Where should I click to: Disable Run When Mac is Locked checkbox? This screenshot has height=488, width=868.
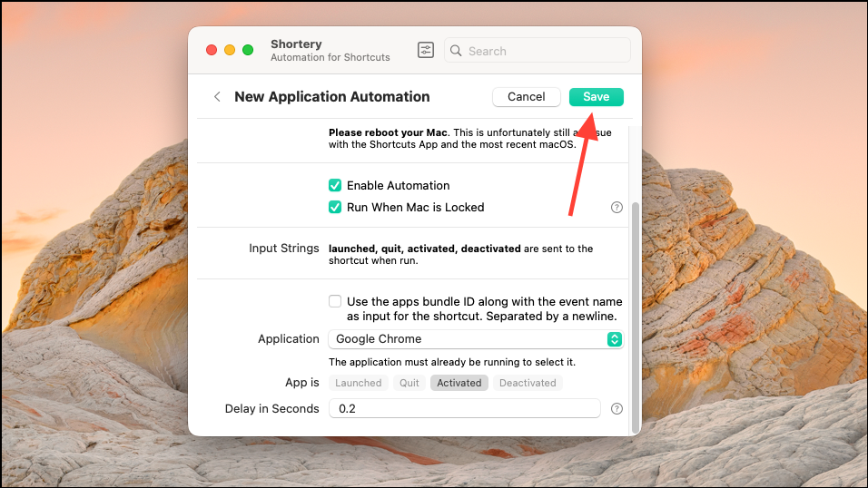(335, 207)
